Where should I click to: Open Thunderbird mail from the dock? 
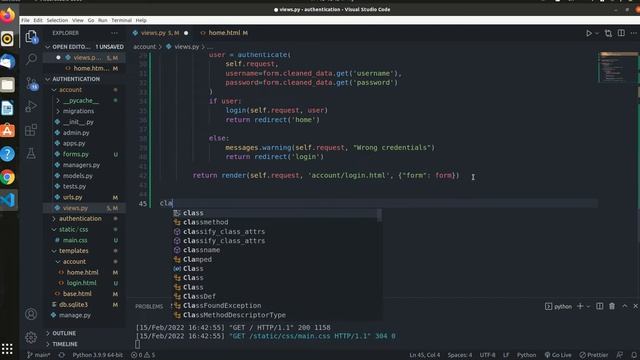8,62
